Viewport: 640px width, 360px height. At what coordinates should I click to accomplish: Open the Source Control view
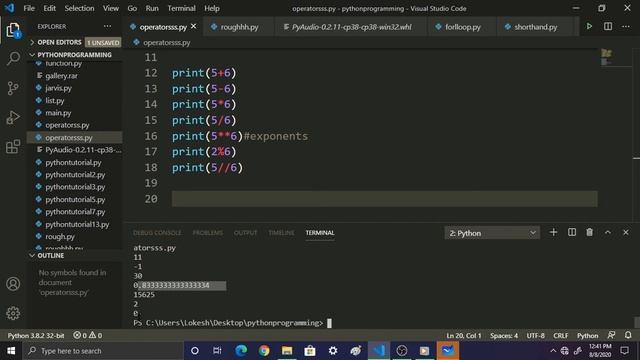13,88
